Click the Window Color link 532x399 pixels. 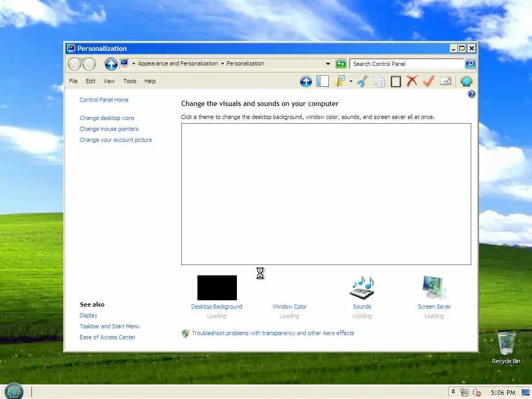click(x=289, y=307)
